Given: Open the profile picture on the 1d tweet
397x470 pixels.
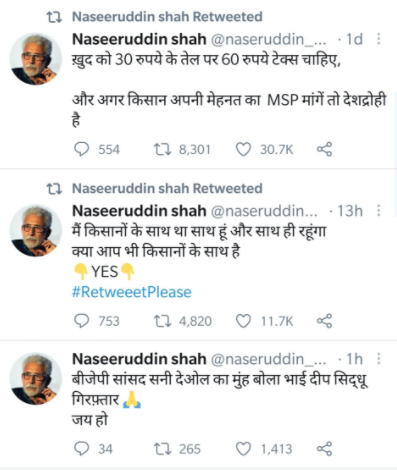Looking at the screenshot, I should pos(36,59).
